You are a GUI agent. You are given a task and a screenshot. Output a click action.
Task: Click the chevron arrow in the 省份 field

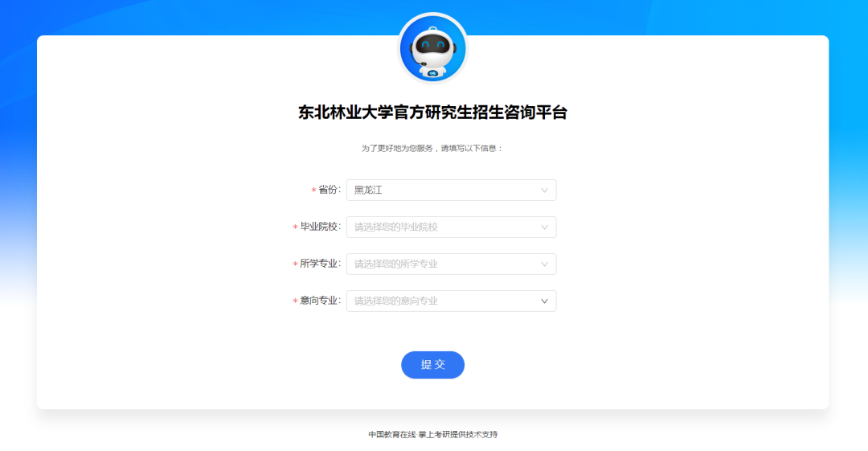click(x=544, y=190)
